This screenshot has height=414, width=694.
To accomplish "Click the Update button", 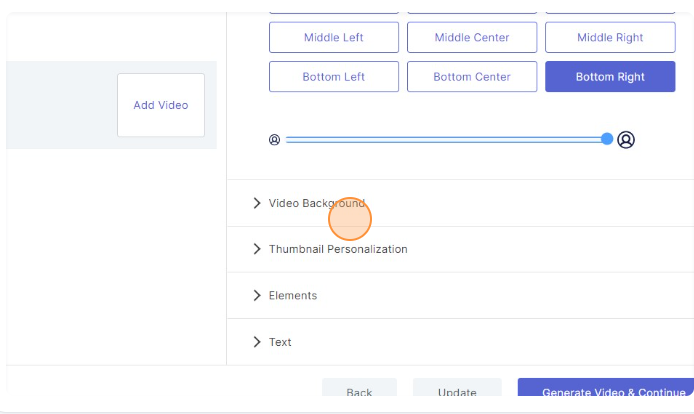I will pyautogui.click(x=457, y=392).
